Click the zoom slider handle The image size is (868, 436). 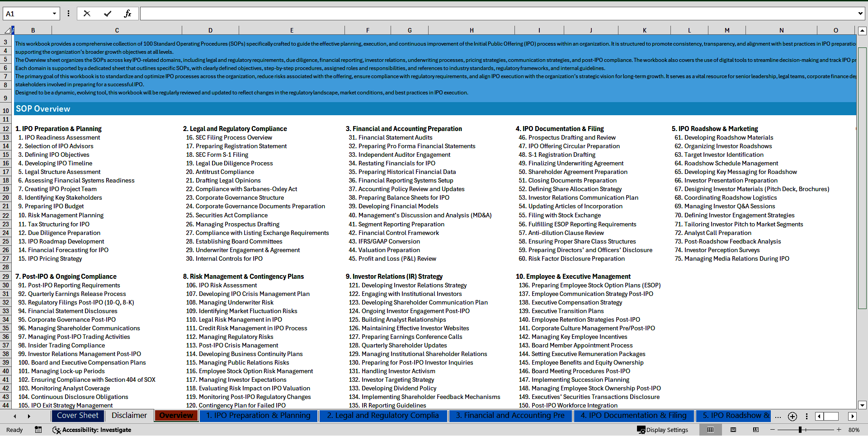[x=800, y=430]
